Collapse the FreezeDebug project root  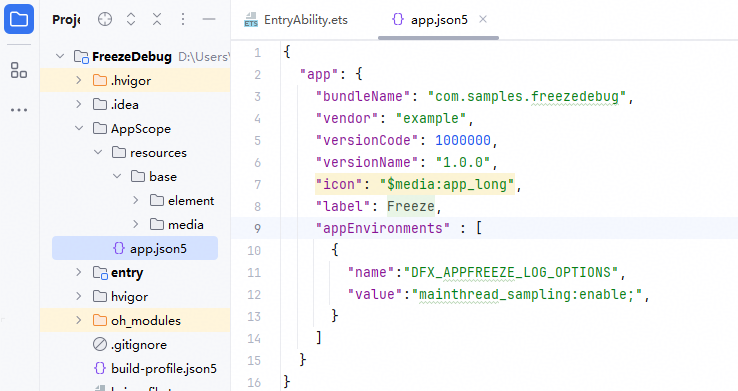60,56
